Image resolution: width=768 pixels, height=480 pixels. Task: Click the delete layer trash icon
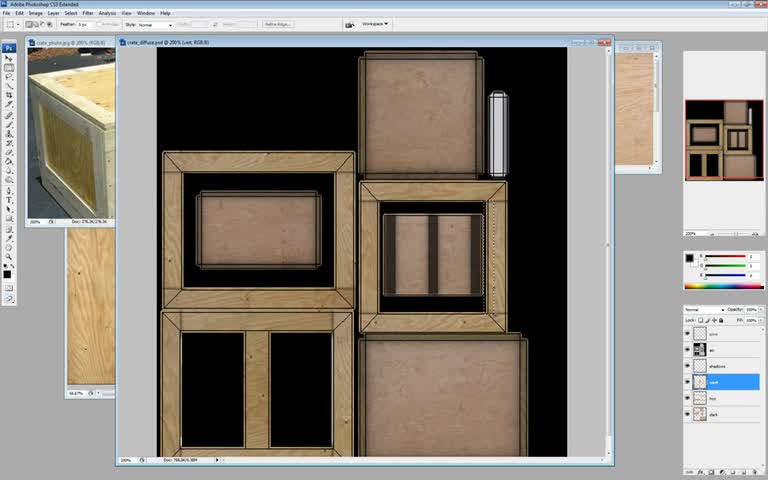point(755,471)
